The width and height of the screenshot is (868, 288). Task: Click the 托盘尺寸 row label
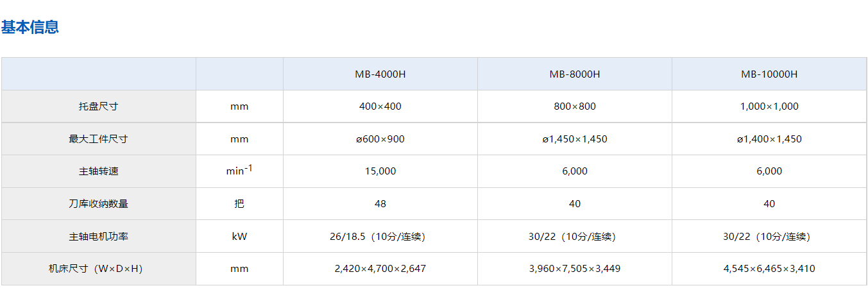(98, 106)
